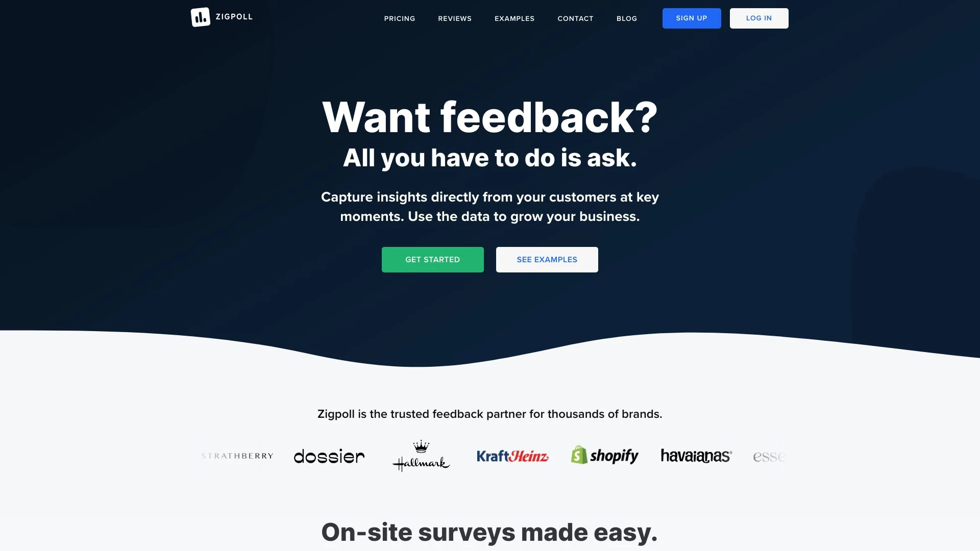Image resolution: width=980 pixels, height=551 pixels.
Task: Click the LOG IN outlined button
Action: click(759, 18)
